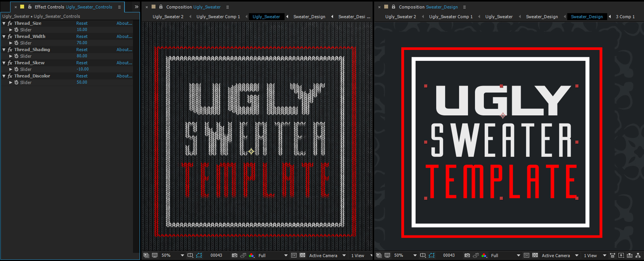The width and height of the screenshot is (644, 261).
Task: Collapse the Thread_Width effect group
Action: tap(4, 36)
